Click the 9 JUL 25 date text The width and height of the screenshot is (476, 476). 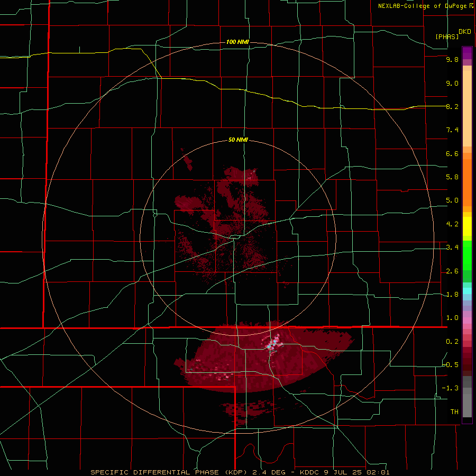coord(344,472)
